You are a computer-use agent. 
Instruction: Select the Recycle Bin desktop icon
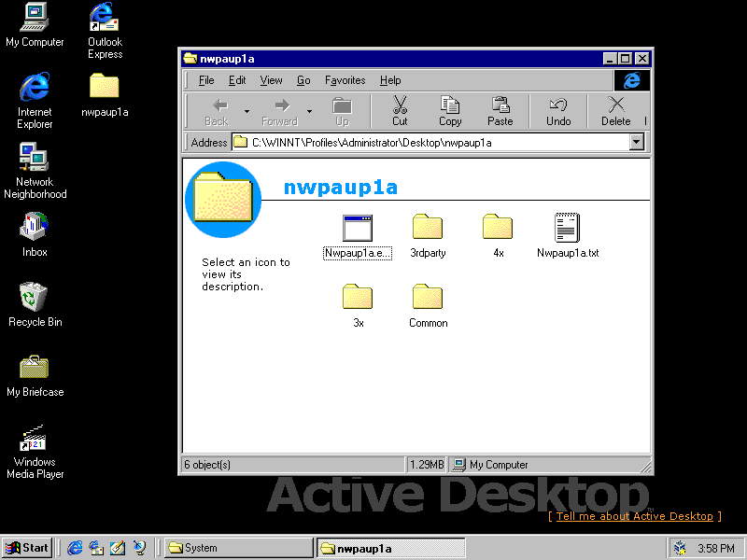(x=35, y=305)
